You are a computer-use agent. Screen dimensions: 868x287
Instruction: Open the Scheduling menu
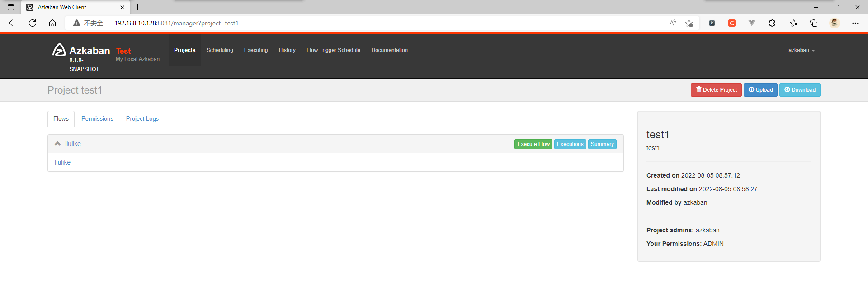[x=220, y=50]
